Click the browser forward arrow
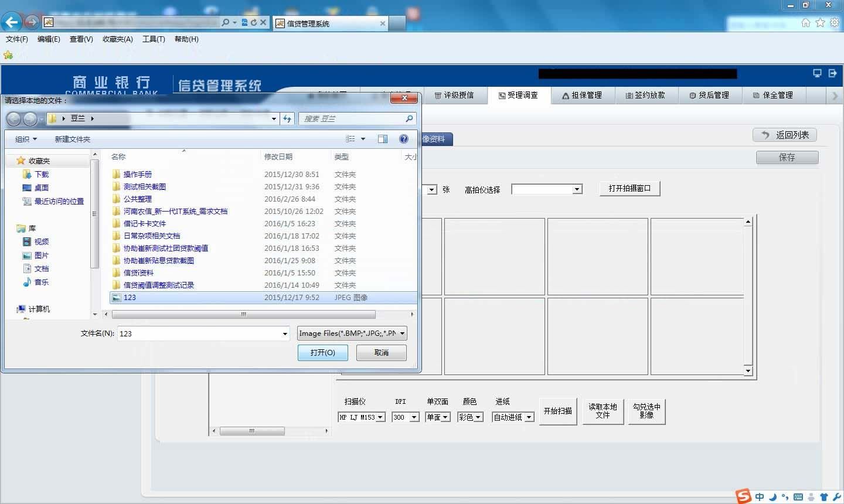844x504 pixels. tap(32, 22)
